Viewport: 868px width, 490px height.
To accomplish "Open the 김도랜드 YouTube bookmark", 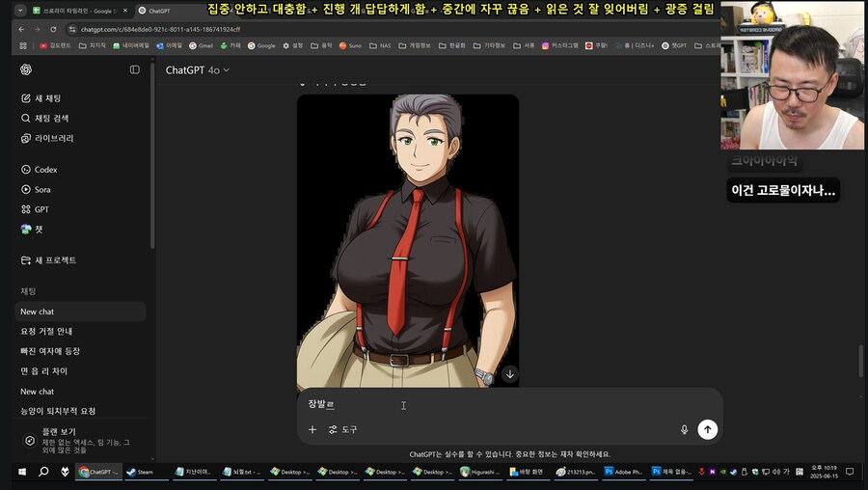I will 55,46.
